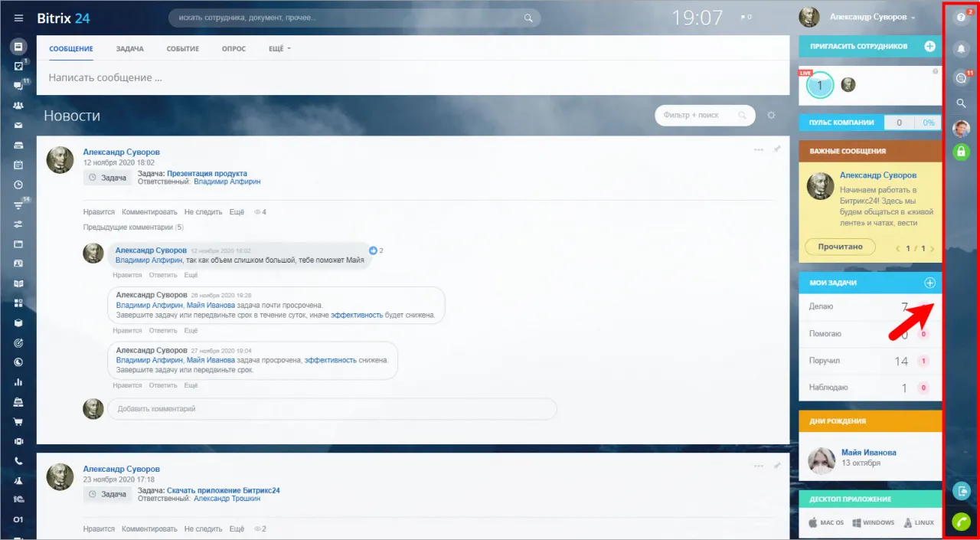Open news feed settings gear icon
The width and height of the screenshot is (980, 540).
tap(771, 115)
